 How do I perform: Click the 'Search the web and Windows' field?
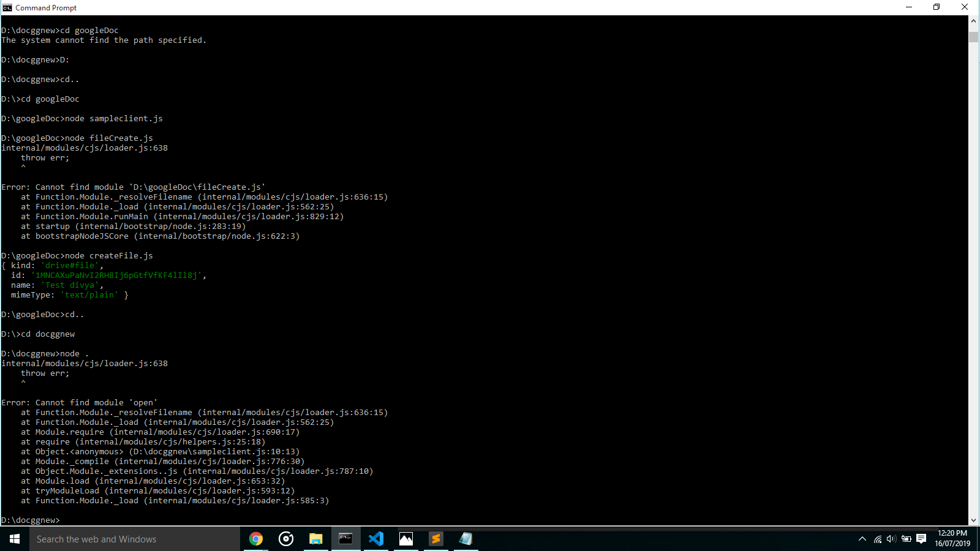point(123,539)
